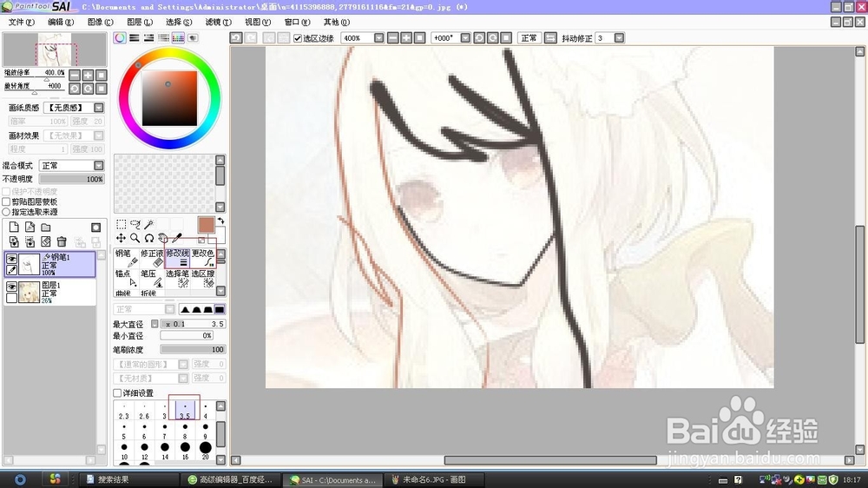Choose the 钢笔 pen tool
The height and width of the screenshot is (488, 868).
point(127,258)
